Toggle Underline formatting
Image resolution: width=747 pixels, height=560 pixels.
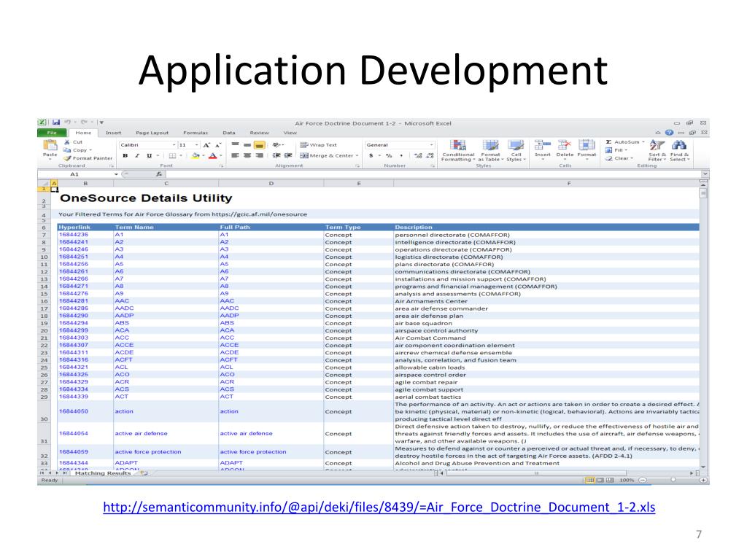click(149, 156)
